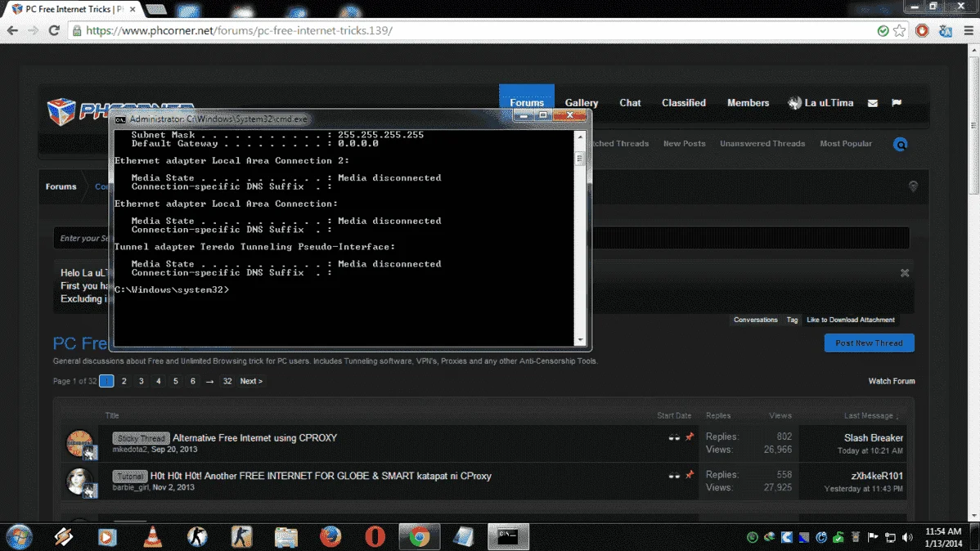Open the alerts flag icon in forum navbar
This screenshot has height=551, width=980.
click(x=897, y=103)
